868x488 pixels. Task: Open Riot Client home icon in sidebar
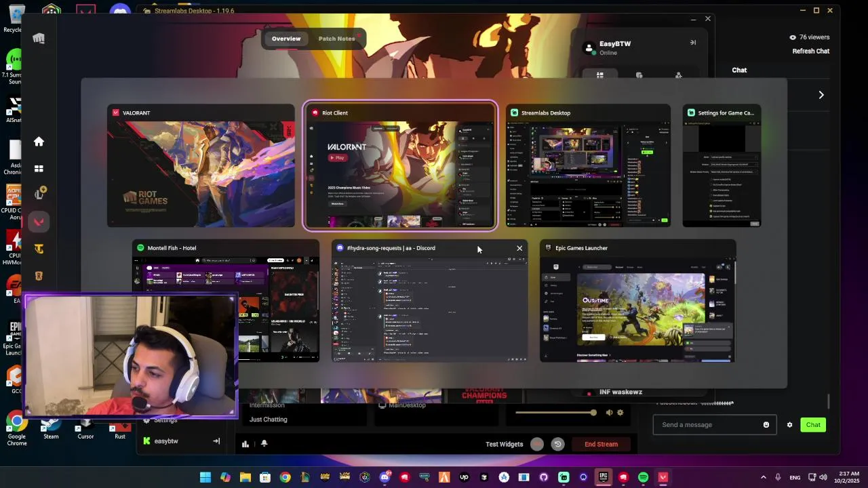[x=39, y=142]
